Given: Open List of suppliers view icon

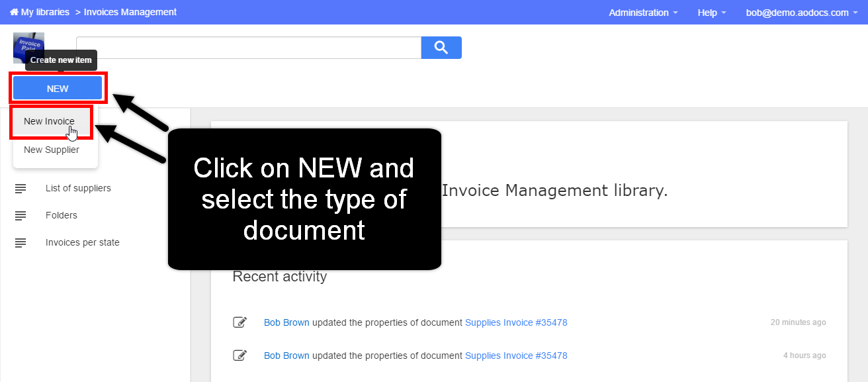Looking at the screenshot, I should (21, 189).
